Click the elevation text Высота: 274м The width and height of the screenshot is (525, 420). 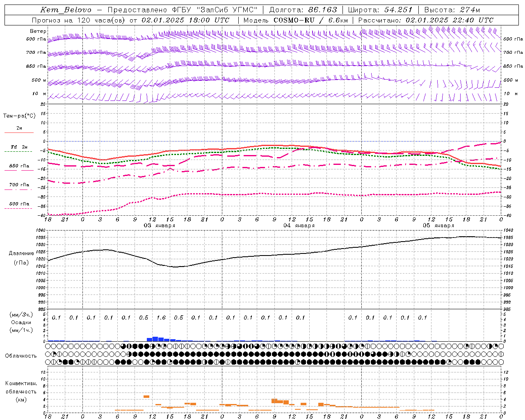(452, 10)
